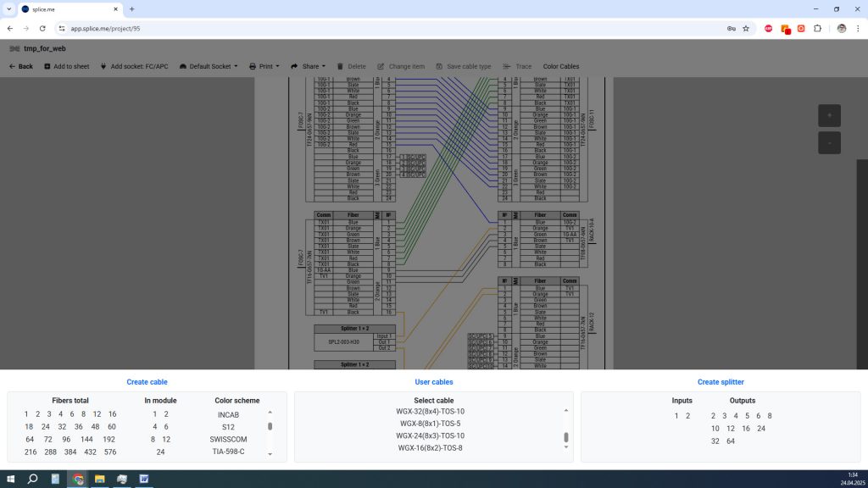Screen dimensions: 868x488
Task: Select 12 in the In module column
Action: [166, 440]
